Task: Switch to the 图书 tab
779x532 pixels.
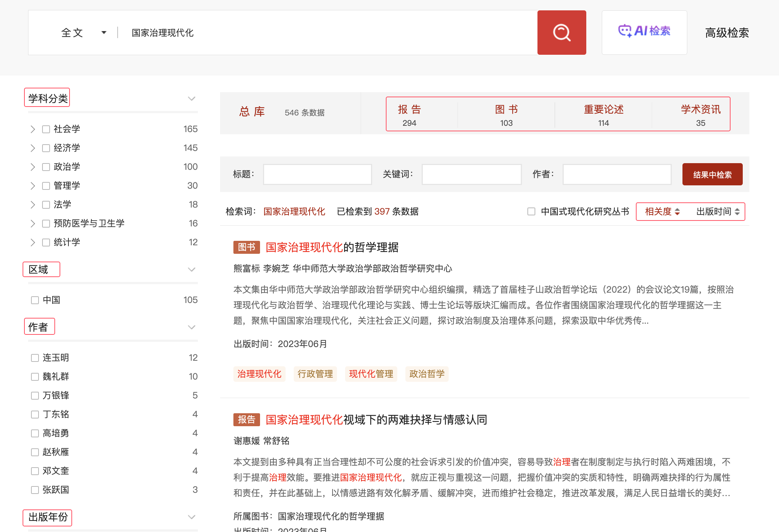Action: click(x=506, y=115)
